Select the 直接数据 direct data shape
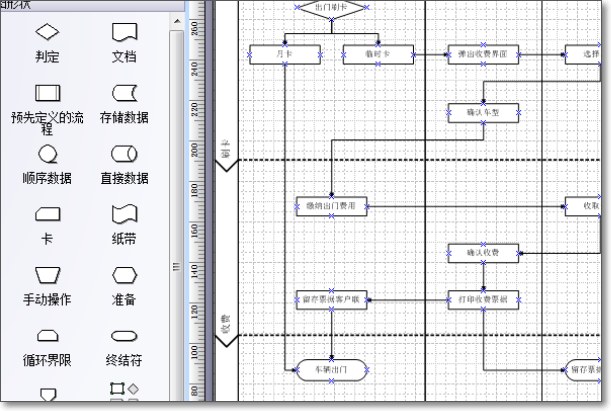This screenshot has width=611, height=411. [x=124, y=154]
